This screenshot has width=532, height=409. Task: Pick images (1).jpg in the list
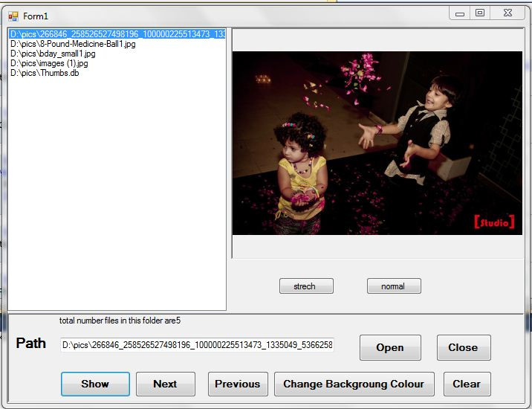pyautogui.click(x=49, y=63)
